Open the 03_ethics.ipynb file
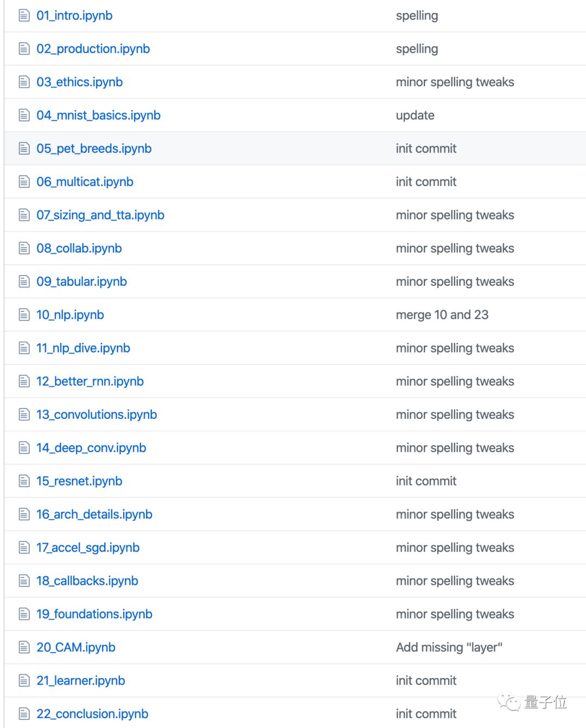 79,82
